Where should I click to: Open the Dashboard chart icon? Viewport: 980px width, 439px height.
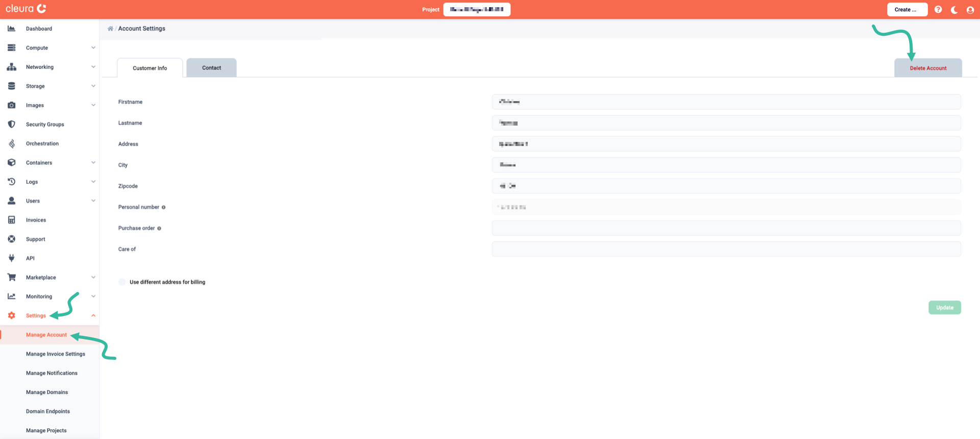(11, 29)
